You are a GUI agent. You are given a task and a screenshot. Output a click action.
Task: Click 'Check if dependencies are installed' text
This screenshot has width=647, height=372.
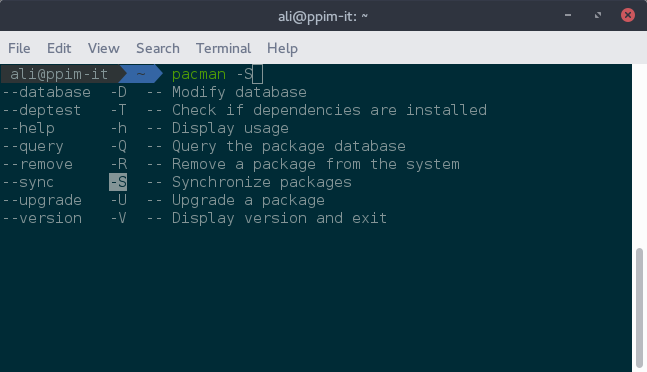(329, 110)
